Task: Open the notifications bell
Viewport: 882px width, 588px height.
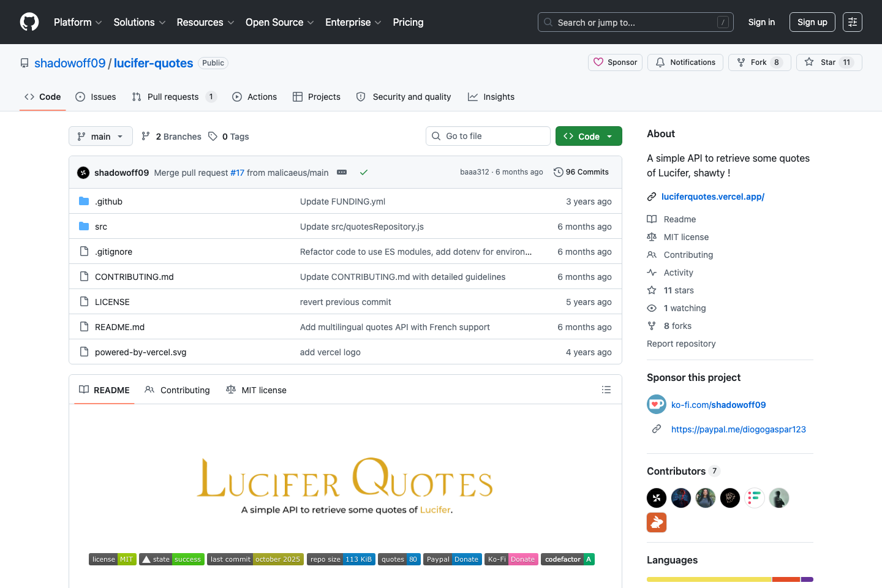Action: (x=660, y=62)
